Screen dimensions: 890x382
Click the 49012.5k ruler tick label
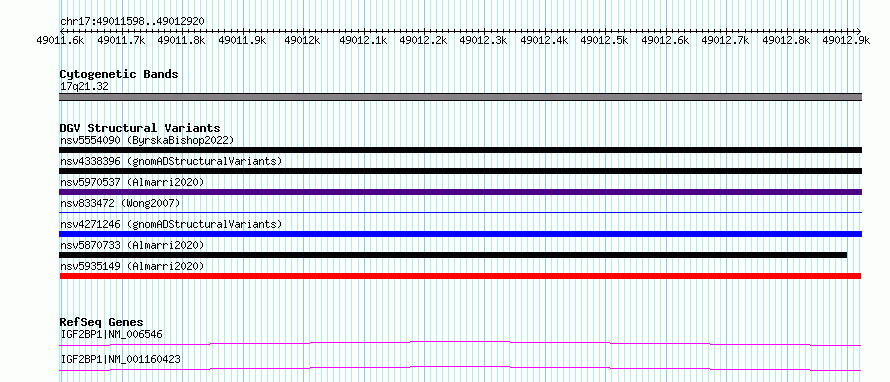pos(604,40)
